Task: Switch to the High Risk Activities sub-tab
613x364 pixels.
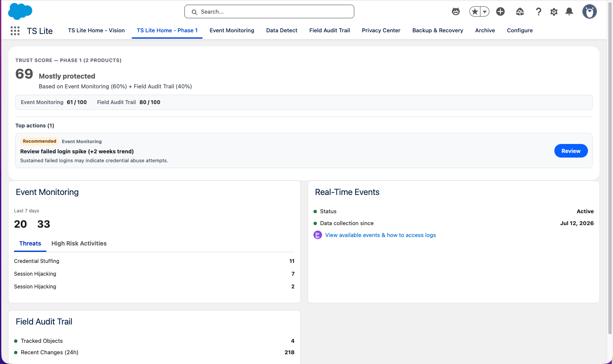Action: point(79,243)
